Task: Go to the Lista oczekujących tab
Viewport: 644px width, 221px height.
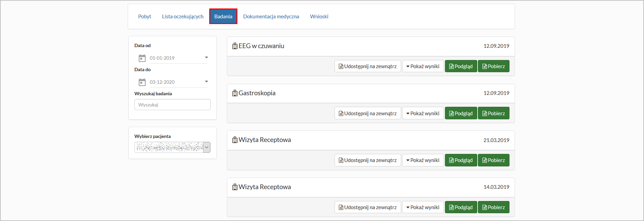Action: 183,17
